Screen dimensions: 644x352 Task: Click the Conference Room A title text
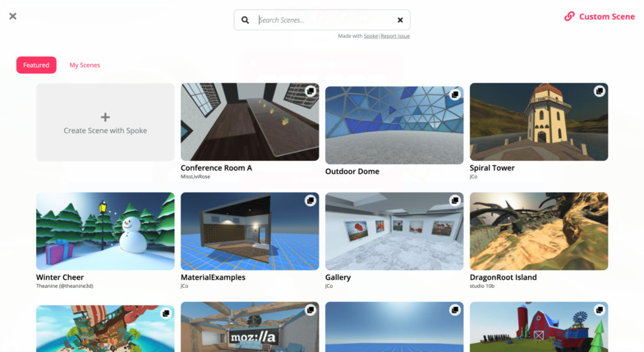217,167
